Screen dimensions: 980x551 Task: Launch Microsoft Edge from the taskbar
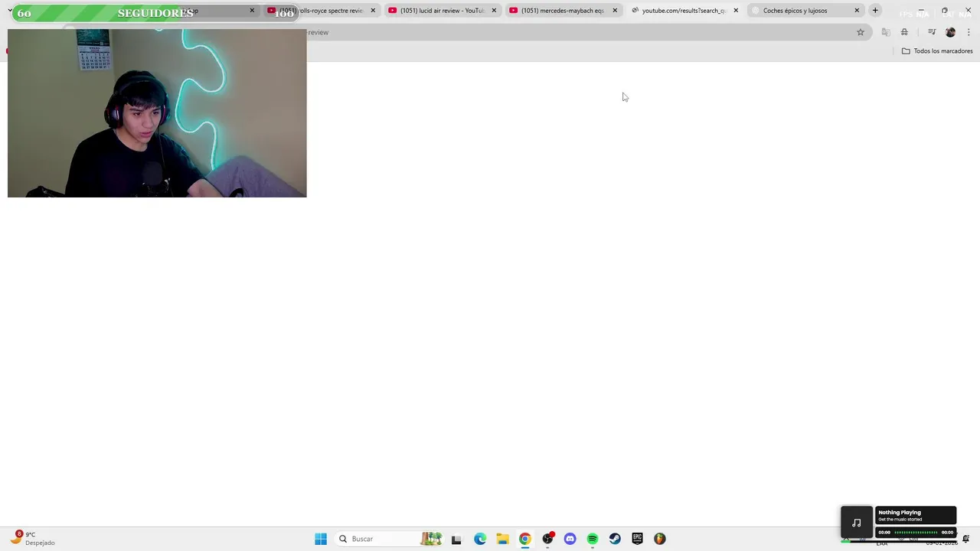(x=480, y=539)
